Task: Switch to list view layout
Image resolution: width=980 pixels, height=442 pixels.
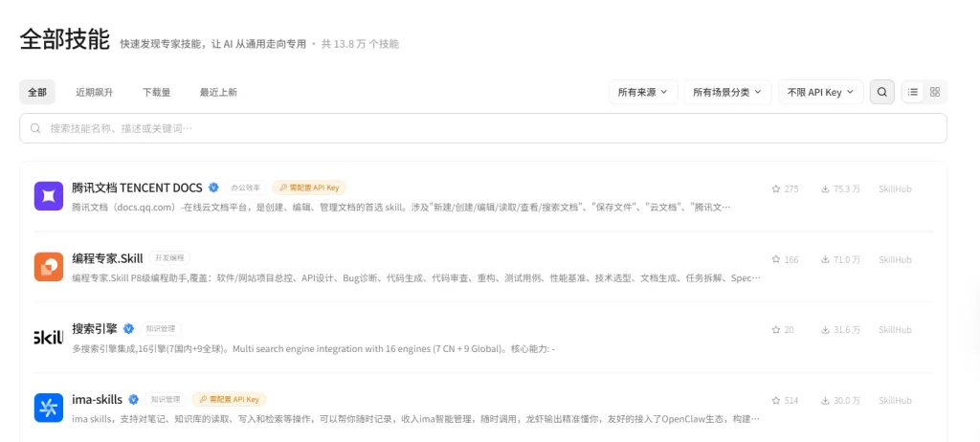Action: 913,92
